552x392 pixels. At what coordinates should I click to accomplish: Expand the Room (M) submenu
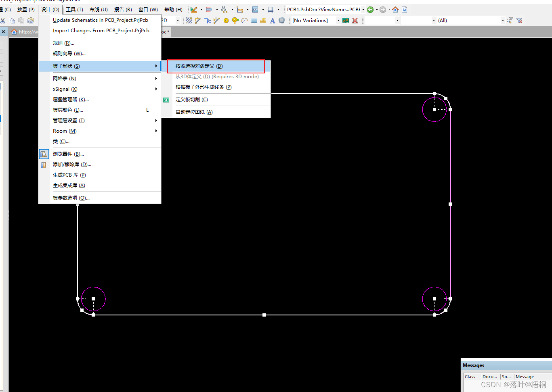[100, 131]
